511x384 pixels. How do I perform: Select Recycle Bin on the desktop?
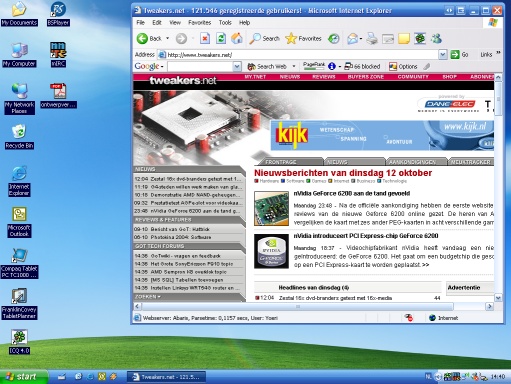tap(19, 137)
